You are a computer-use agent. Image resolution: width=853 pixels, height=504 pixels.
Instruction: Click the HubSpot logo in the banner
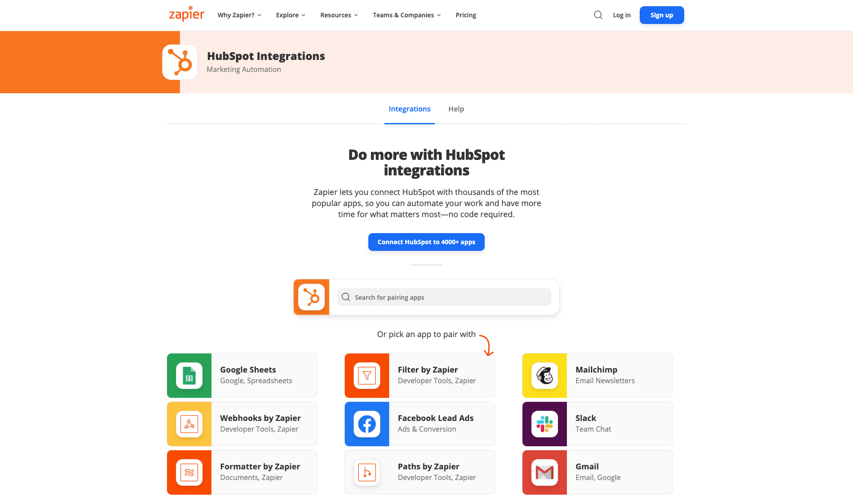pos(180,62)
